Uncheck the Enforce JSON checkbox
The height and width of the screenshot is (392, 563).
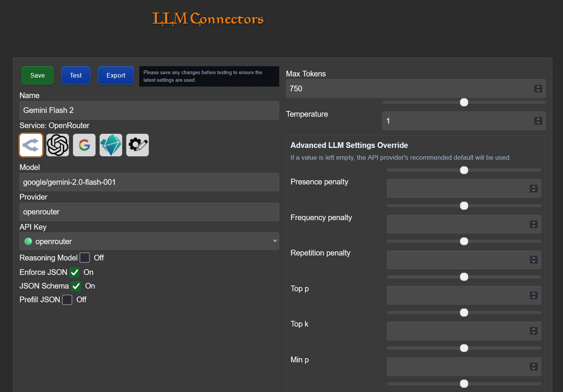(x=75, y=272)
